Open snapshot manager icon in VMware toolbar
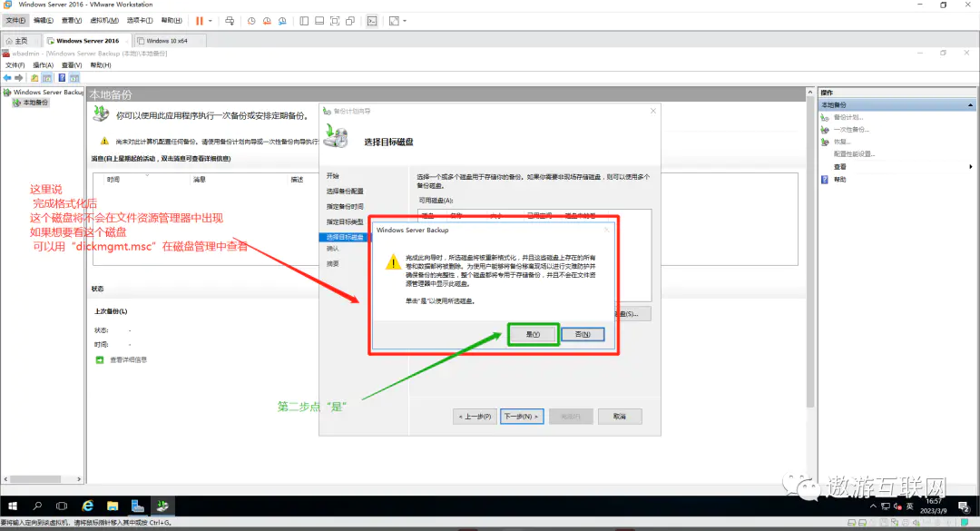 (282, 21)
